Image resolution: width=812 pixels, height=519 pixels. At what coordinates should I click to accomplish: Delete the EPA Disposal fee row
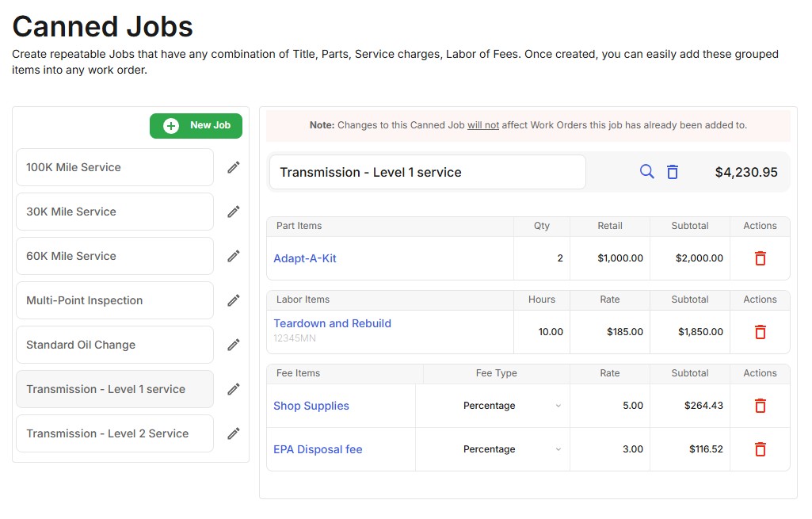pyautogui.click(x=760, y=448)
